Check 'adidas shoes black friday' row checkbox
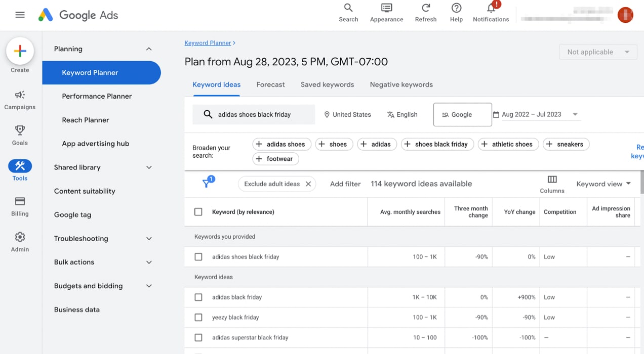The width and height of the screenshot is (644, 354). (198, 257)
